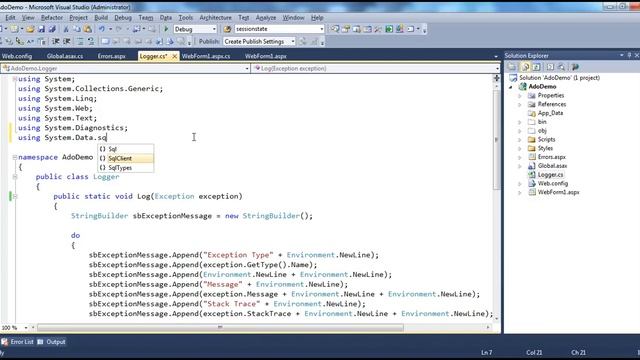Click the Paste toolbar icon

tap(87, 29)
